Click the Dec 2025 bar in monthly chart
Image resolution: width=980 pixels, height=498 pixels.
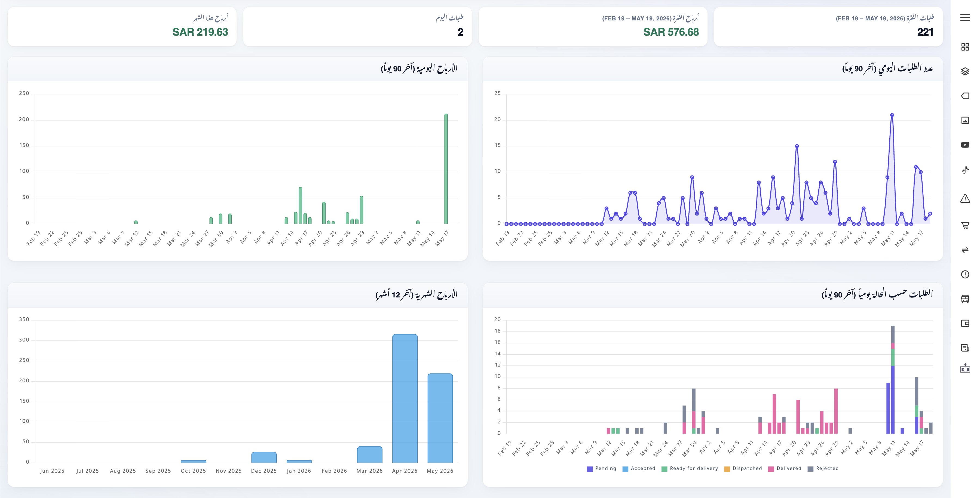pyautogui.click(x=264, y=457)
